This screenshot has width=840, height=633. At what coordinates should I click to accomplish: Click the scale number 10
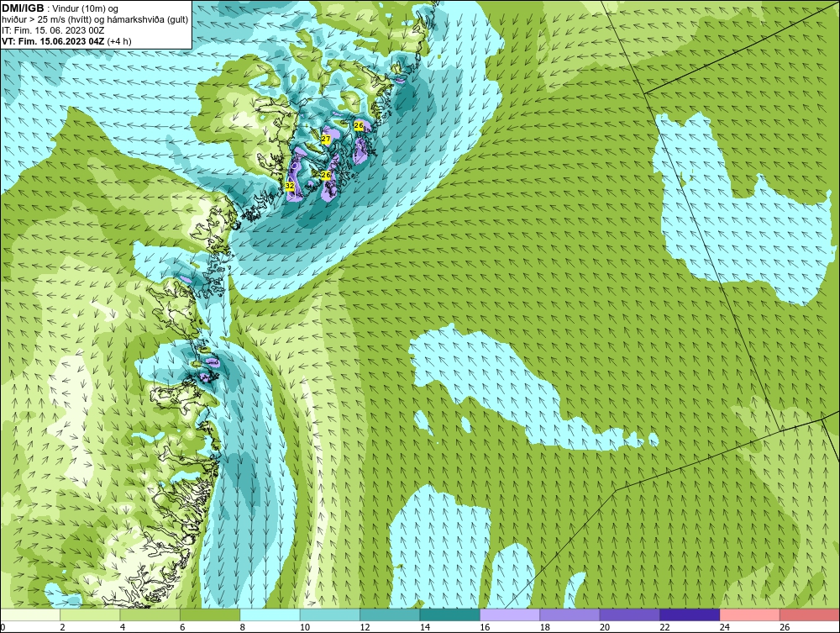305,627
